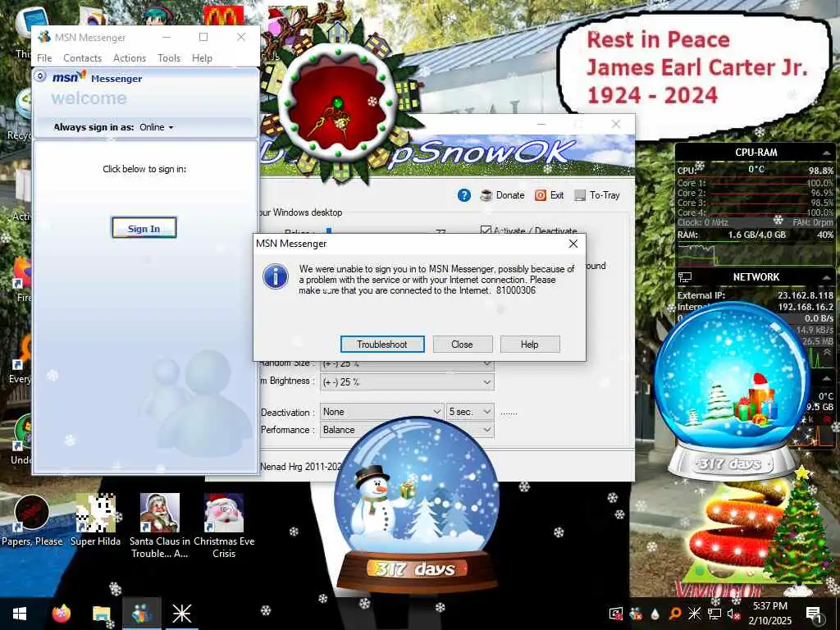The height and width of the screenshot is (630, 840).
Task: Collapse the MSN Messenger header chevron
Action: 40,76
